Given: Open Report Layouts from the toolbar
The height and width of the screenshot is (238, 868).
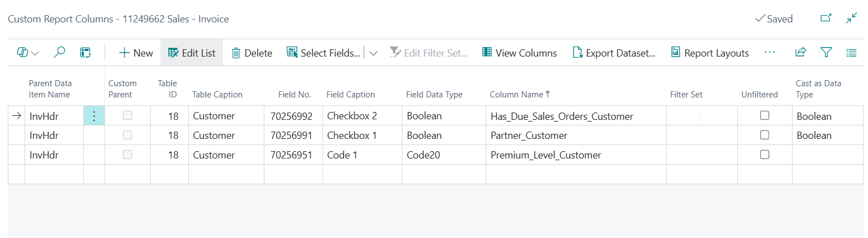Looking at the screenshot, I should pyautogui.click(x=710, y=53).
